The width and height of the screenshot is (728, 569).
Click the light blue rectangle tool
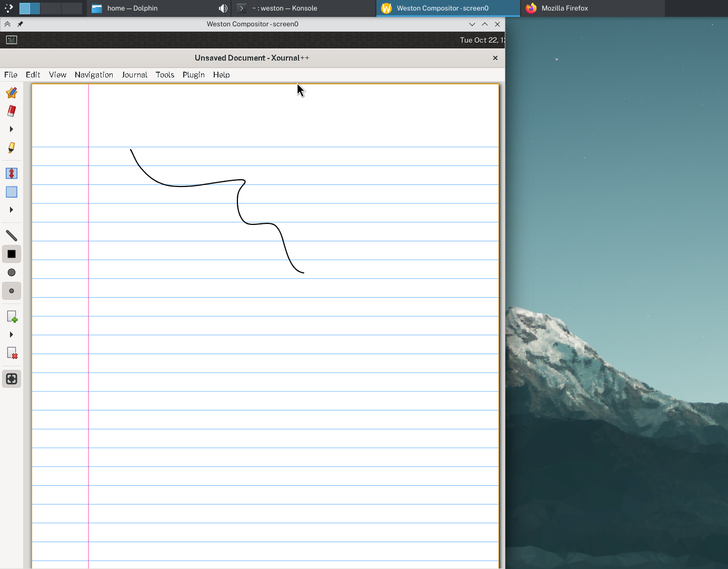pyautogui.click(x=12, y=192)
